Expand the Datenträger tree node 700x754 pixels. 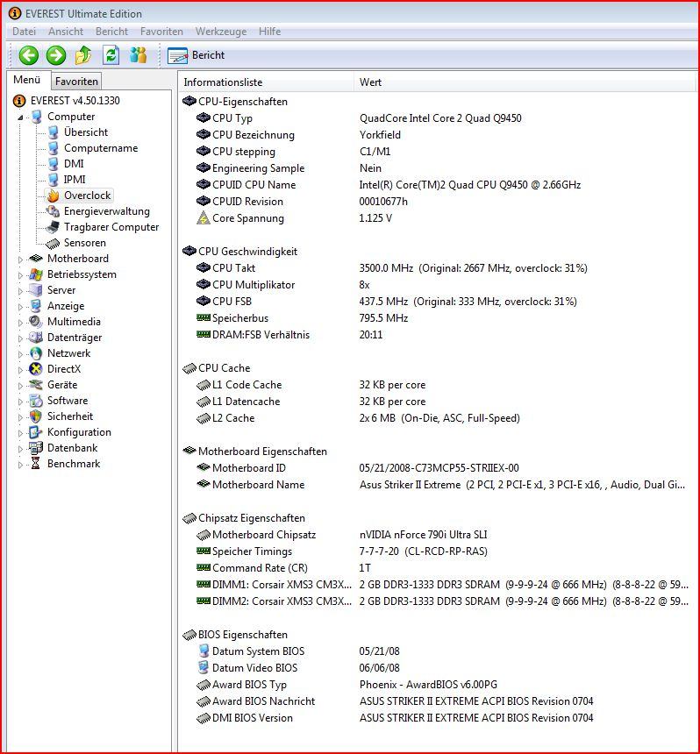(20, 338)
